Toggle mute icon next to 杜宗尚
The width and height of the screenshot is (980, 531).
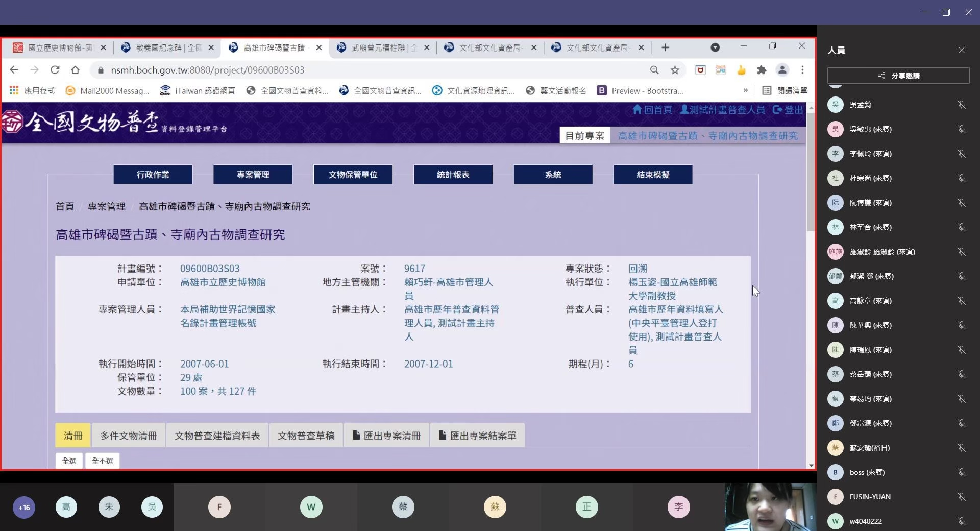click(x=961, y=178)
